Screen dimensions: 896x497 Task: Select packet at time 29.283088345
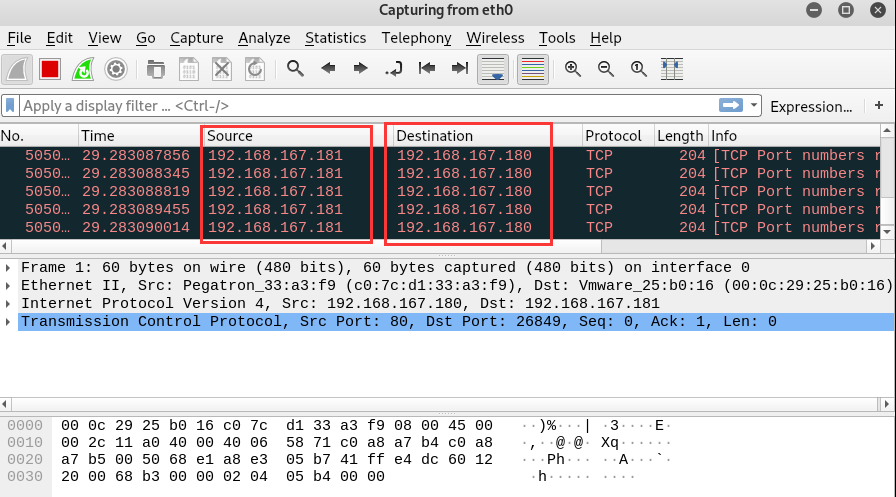click(440, 173)
